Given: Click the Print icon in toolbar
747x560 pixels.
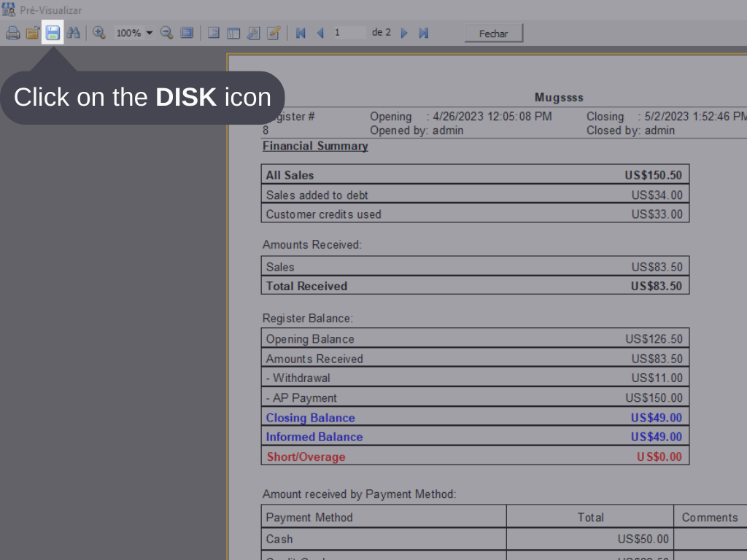Looking at the screenshot, I should click(12, 33).
